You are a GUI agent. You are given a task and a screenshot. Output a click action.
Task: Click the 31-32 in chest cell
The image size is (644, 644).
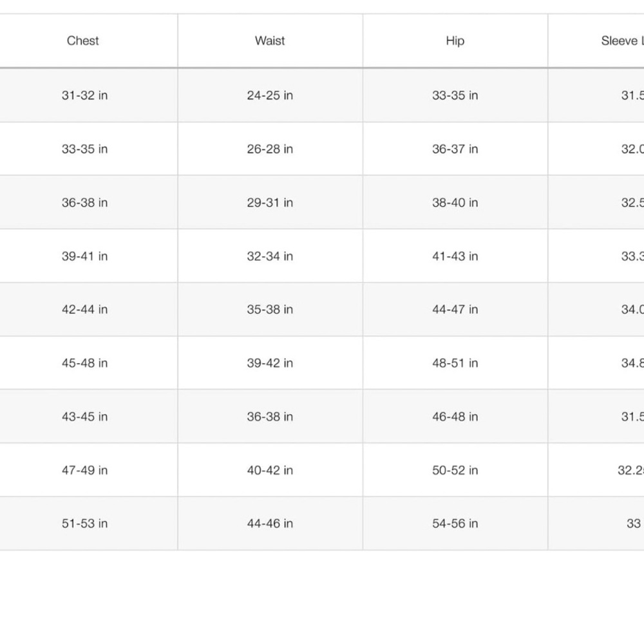pyautogui.click(x=84, y=95)
